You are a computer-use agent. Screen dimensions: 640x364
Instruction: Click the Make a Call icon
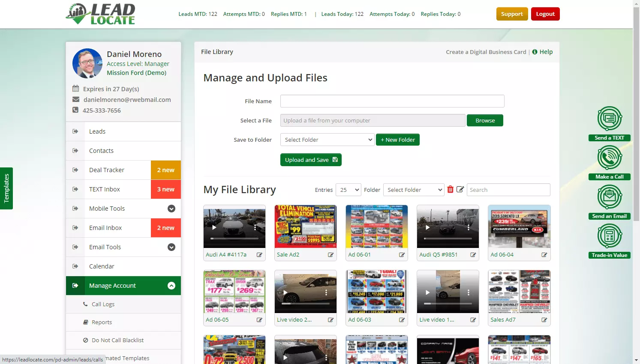pos(610,158)
